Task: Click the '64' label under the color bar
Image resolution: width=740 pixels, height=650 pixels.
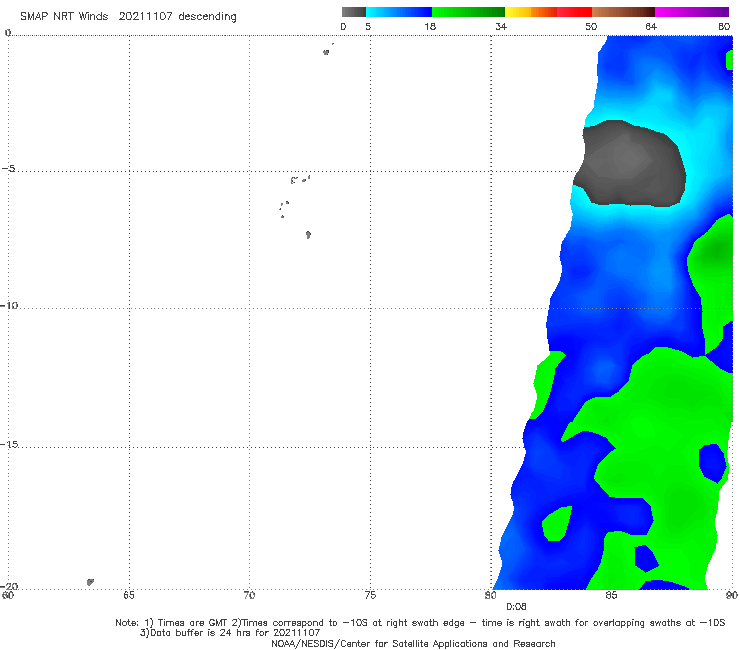Action: (651, 26)
